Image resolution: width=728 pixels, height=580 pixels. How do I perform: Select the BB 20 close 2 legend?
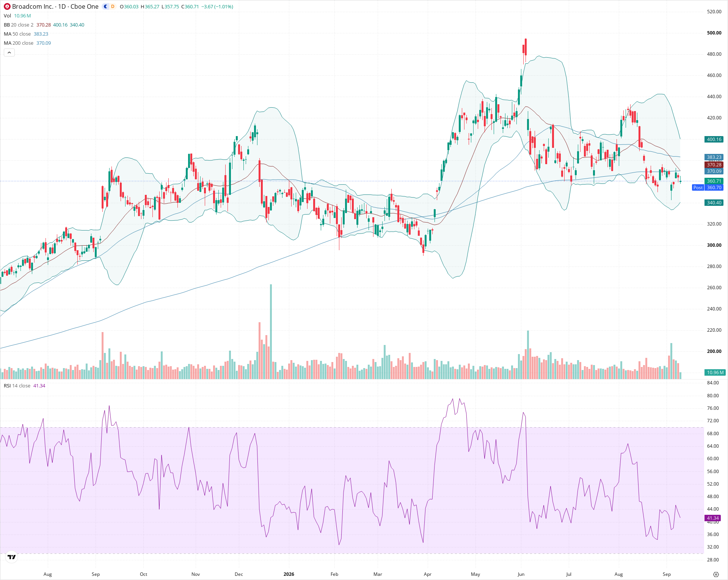click(19, 25)
